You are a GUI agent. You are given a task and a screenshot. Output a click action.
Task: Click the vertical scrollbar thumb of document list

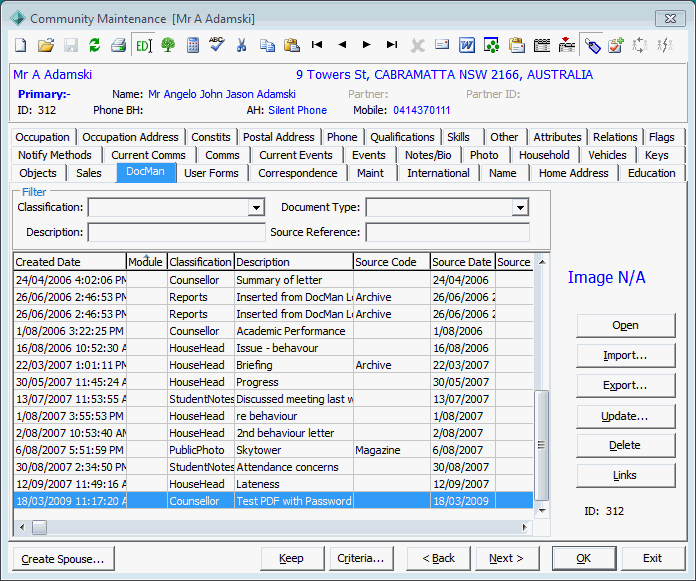coord(541,444)
